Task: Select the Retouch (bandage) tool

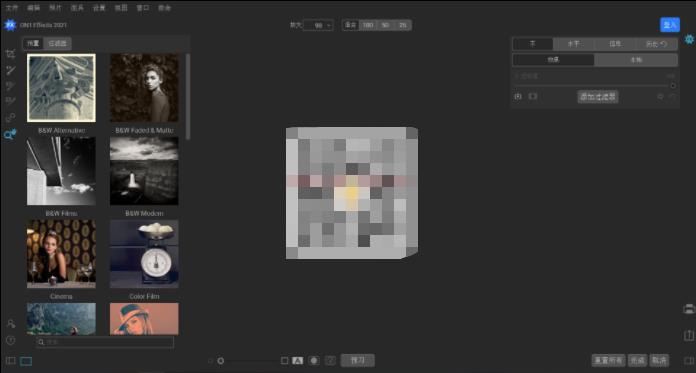Action: tap(10, 118)
